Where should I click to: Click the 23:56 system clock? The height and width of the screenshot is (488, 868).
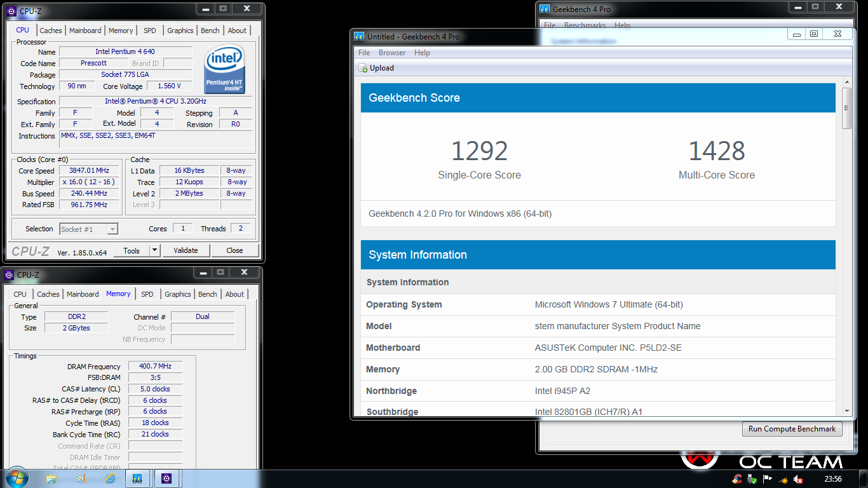point(833,479)
